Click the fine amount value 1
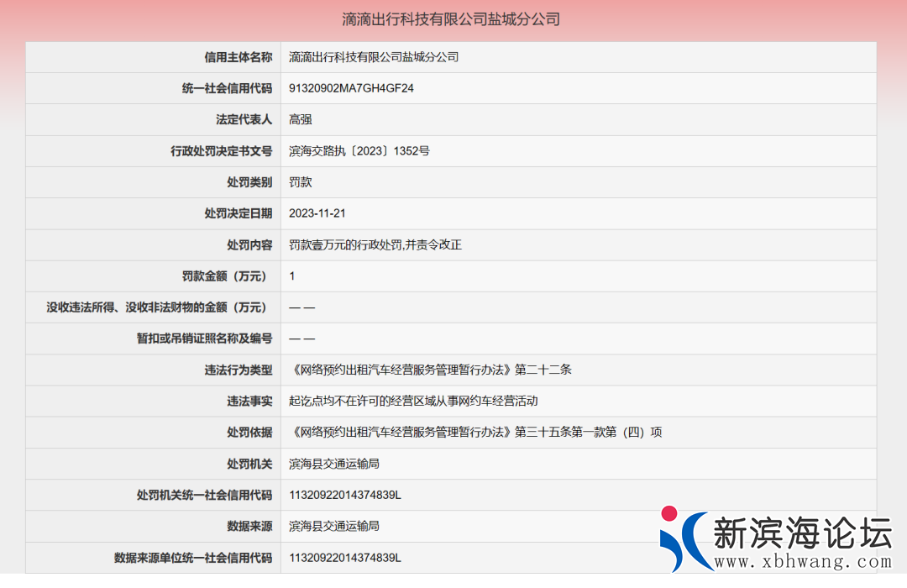The height and width of the screenshot is (588, 907). click(292, 276)
